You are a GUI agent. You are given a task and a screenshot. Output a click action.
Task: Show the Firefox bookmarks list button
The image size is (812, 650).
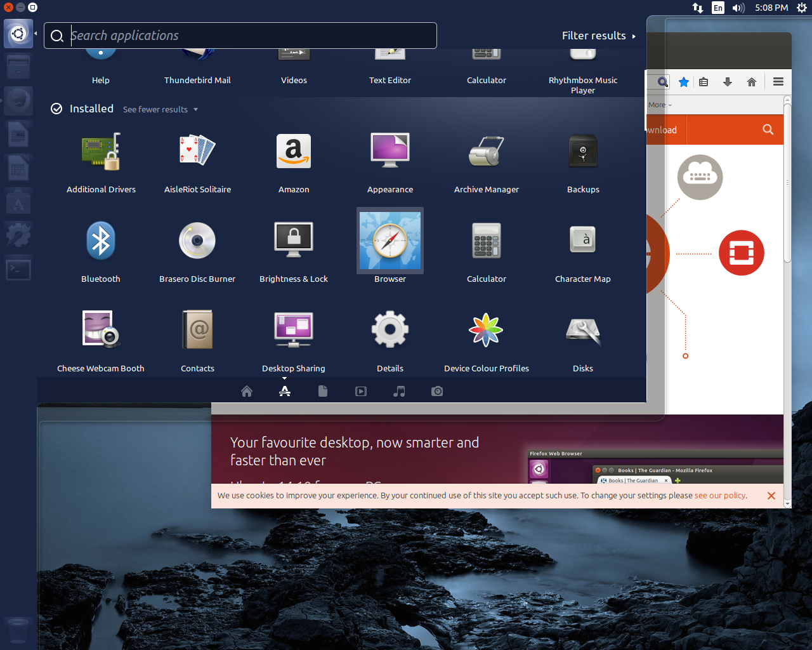pyautogui.click(x=704, y=82)
